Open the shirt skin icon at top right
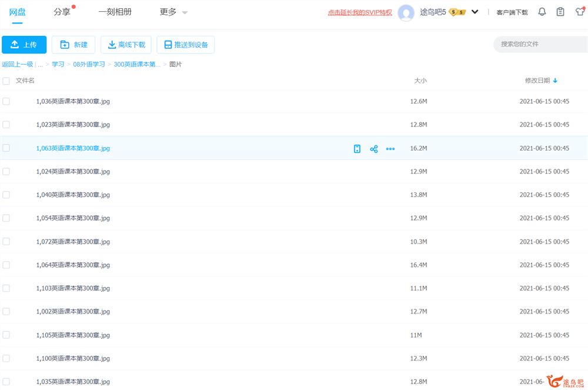588x390 pixels. [x=580, y=12]
